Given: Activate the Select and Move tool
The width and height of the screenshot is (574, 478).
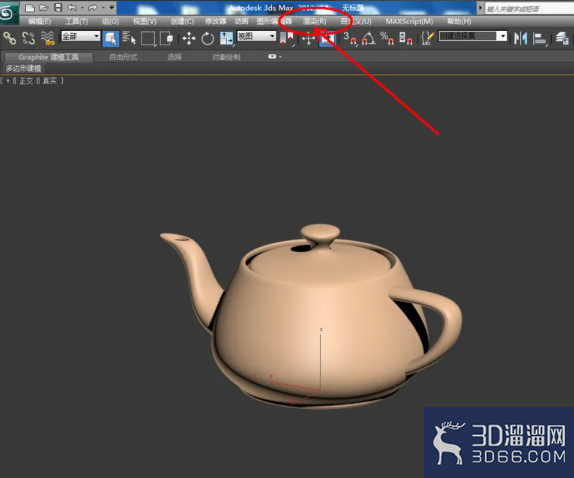Looking at the screenshot, I should [x=189, y=38].
